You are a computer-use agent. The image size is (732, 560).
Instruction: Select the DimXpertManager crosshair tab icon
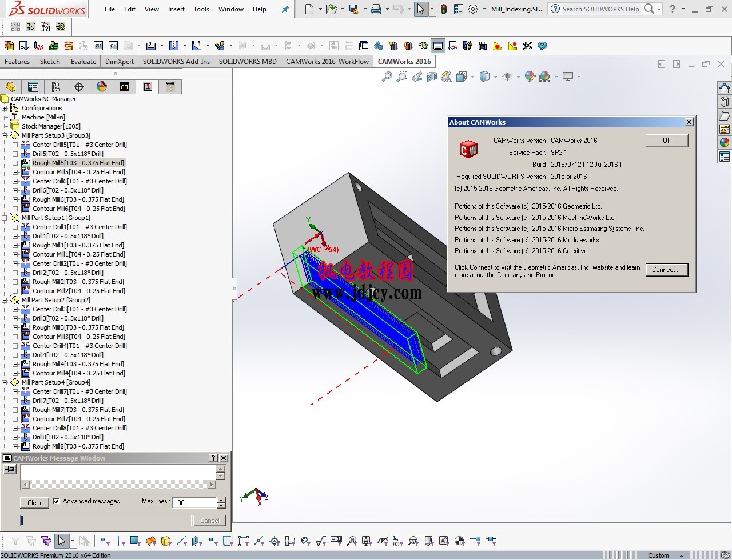(x=79, y=87)
